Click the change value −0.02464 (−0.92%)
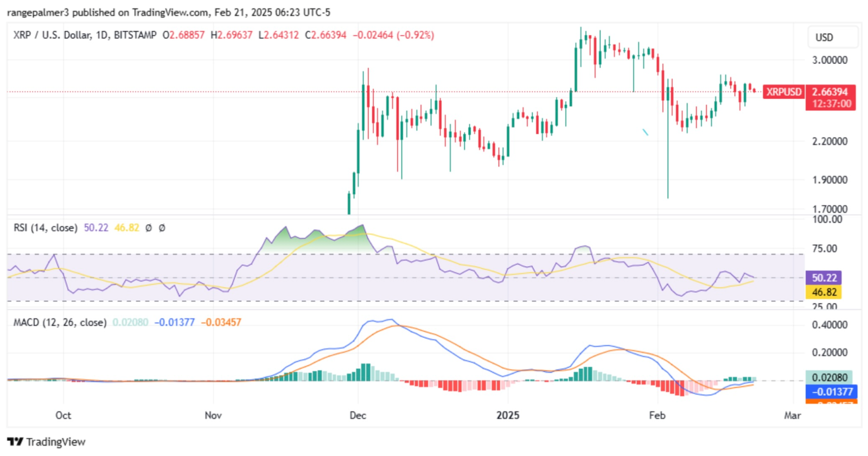The width and height of the screenshot is (868, 456). point(393,35)
